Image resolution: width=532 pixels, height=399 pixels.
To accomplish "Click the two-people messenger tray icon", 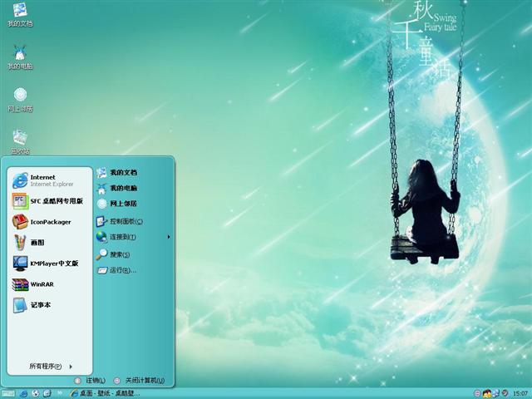I will pos(487,393).
